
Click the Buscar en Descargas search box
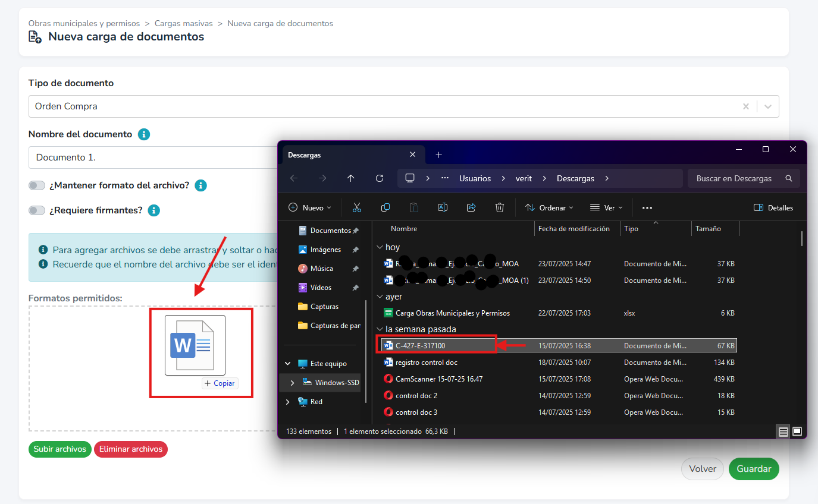744,178
